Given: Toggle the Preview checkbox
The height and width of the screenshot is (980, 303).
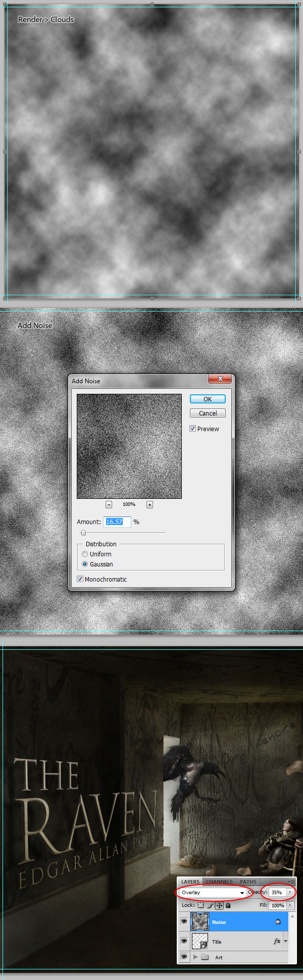Looking at the screenshot, I should click(192, 429).
